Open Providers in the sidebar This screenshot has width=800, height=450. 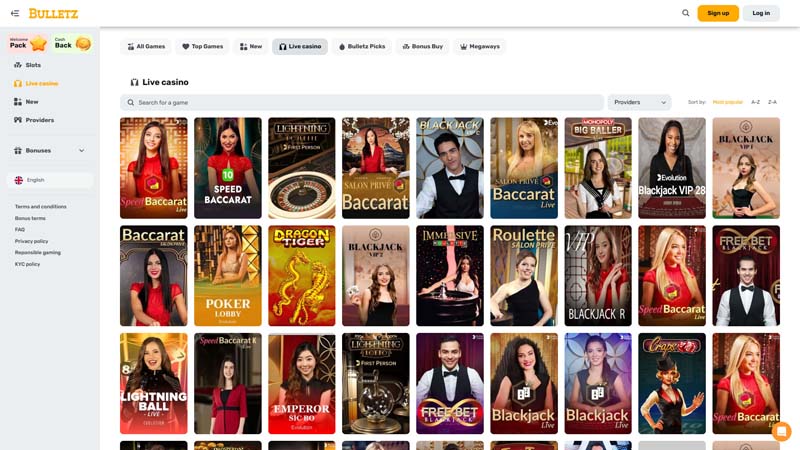pyautogui.click(x=39, y=120)
